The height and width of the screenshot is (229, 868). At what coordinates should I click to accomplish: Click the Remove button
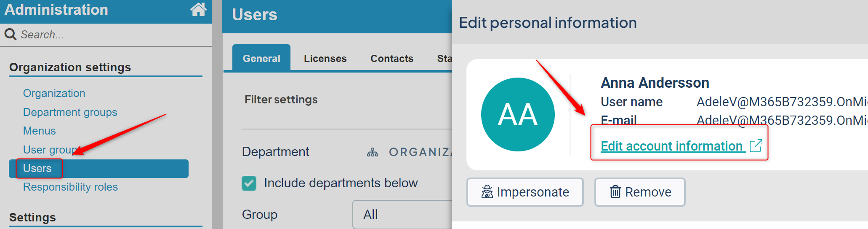[640, 192]
